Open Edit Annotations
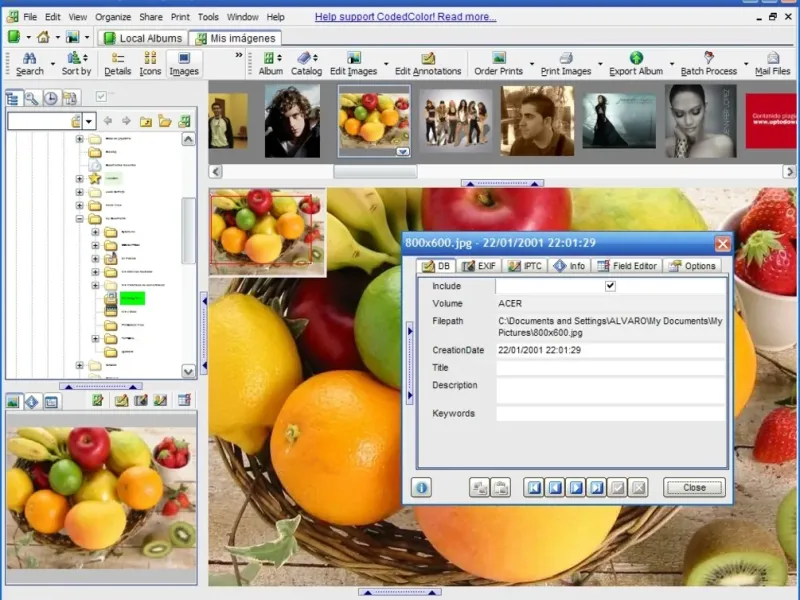 (428, 64)
